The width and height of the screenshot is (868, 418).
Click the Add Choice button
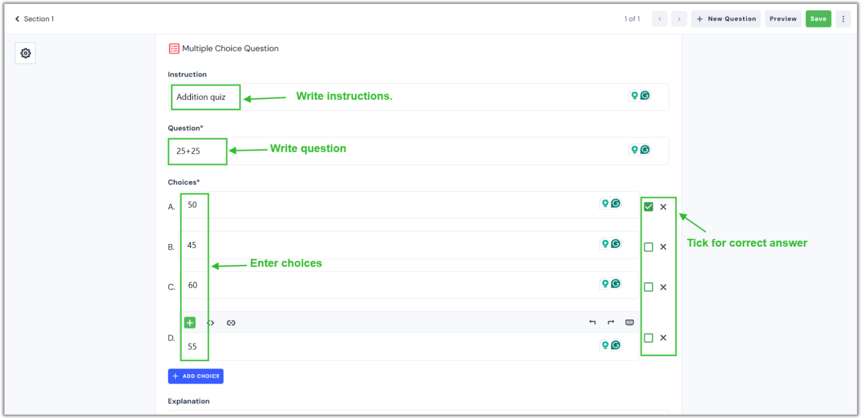(196, 376)
